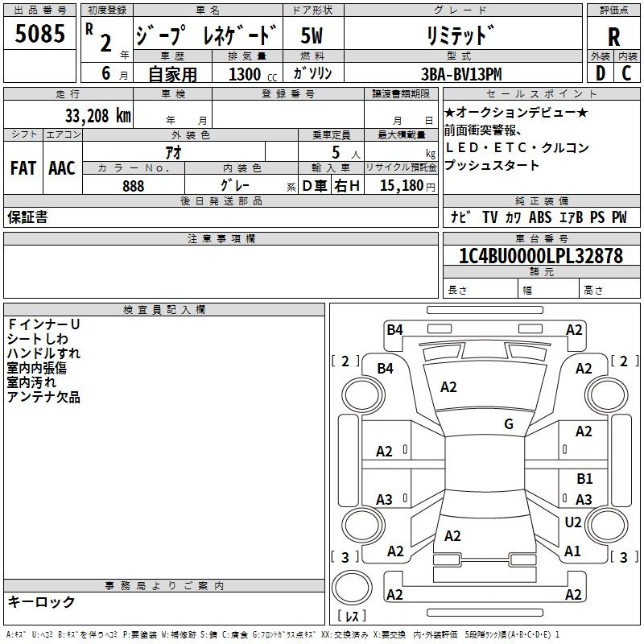Viewport: 644px width, 644px height.
Task: Click the inspector note 室内汚れ
Action: 31,382
